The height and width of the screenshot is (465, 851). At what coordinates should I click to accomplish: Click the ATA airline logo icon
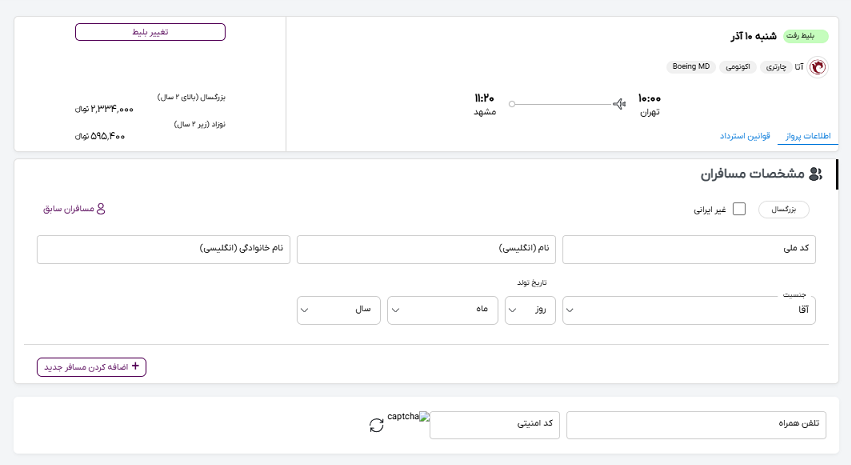[817, 67]
